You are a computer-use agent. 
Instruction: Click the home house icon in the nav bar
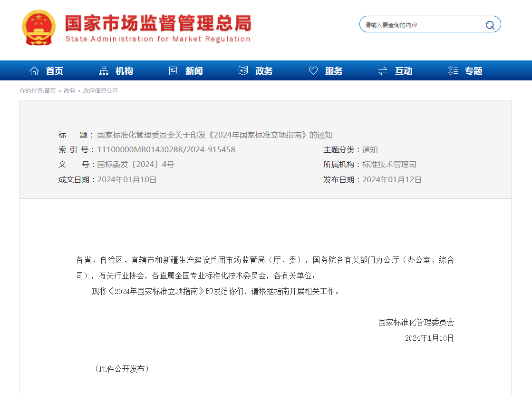pos(34,70)
